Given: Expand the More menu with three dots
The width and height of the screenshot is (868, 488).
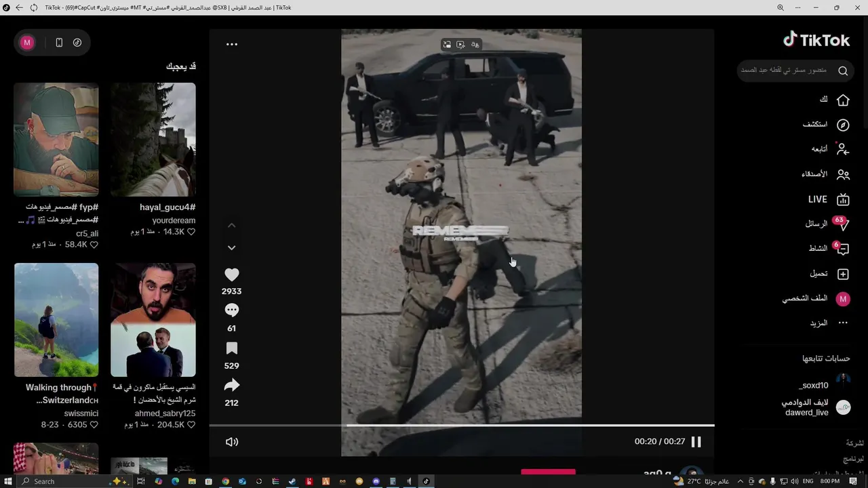Looking at the screenshot, I should 843,323.
